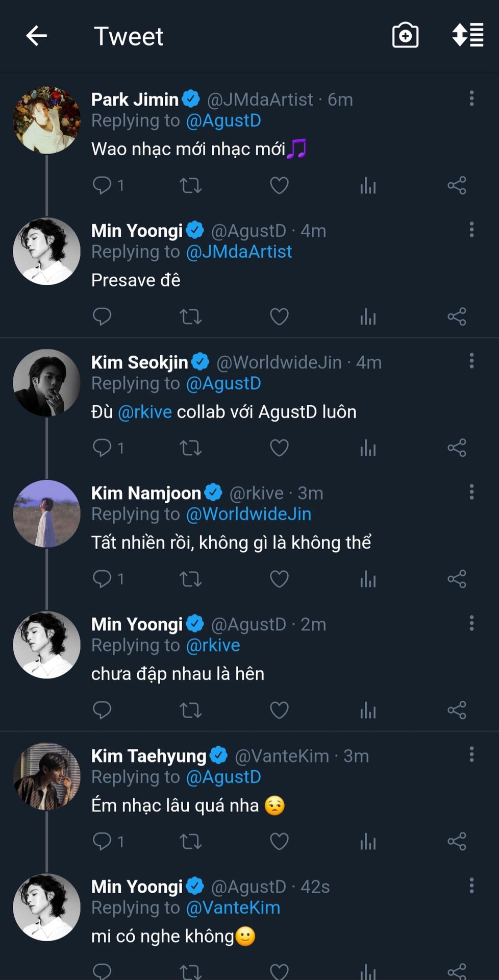Open Kim Namjoon's profile avatar
Screen dimensions: 499x980
point(46,514)
